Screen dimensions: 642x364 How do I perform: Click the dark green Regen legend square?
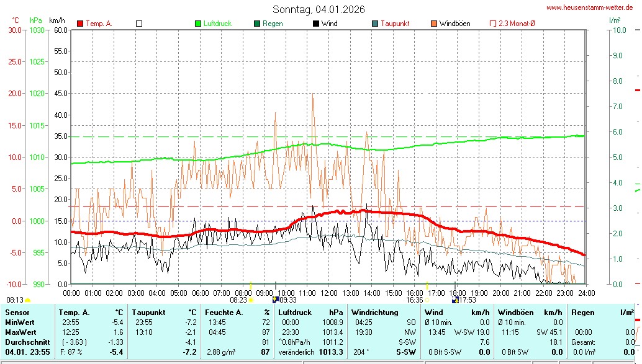click(x=257, y=24)
